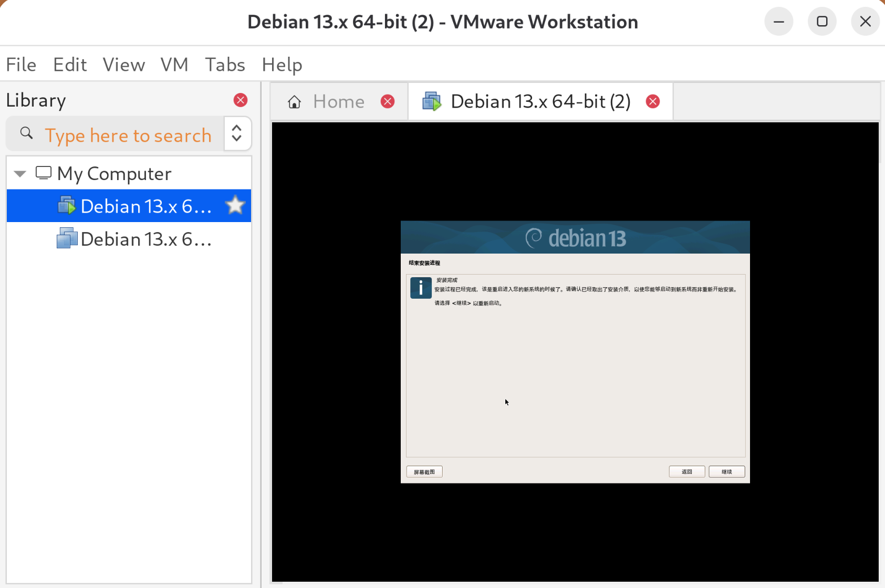
Task: Open the Tabs menu
Action: coord(225,65)
